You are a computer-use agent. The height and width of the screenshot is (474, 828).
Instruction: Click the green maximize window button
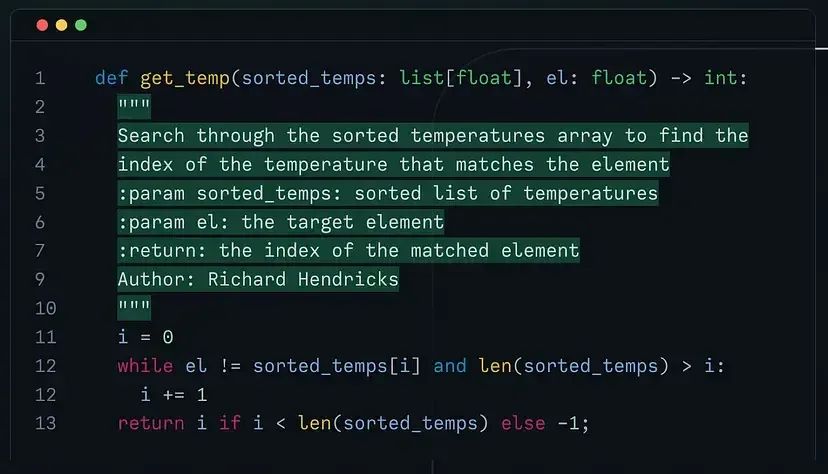pos(80,25)
